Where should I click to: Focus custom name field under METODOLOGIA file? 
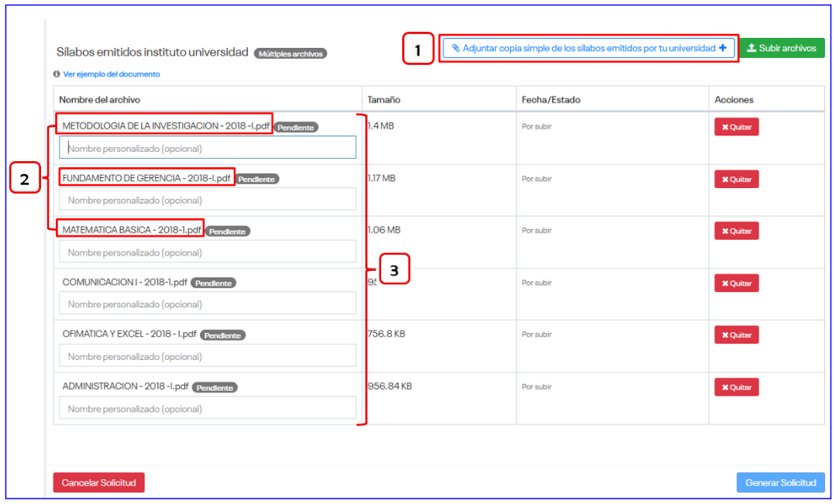point(208,148)
